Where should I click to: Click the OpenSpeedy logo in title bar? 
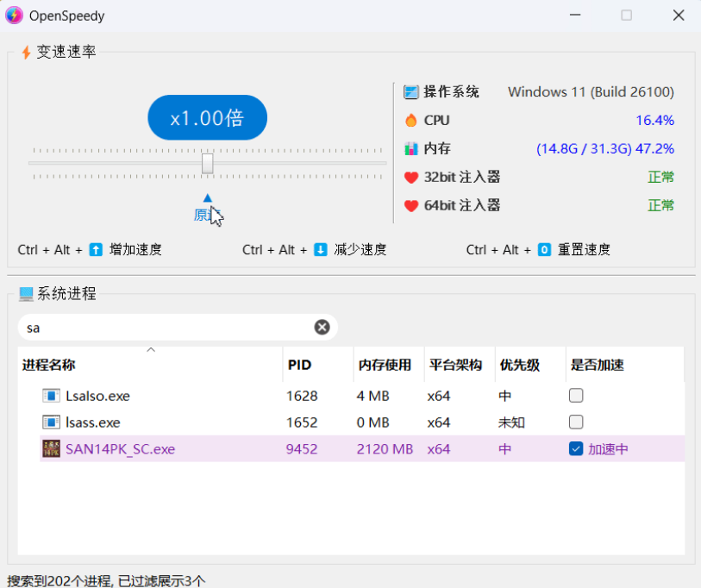coord(15,16)
